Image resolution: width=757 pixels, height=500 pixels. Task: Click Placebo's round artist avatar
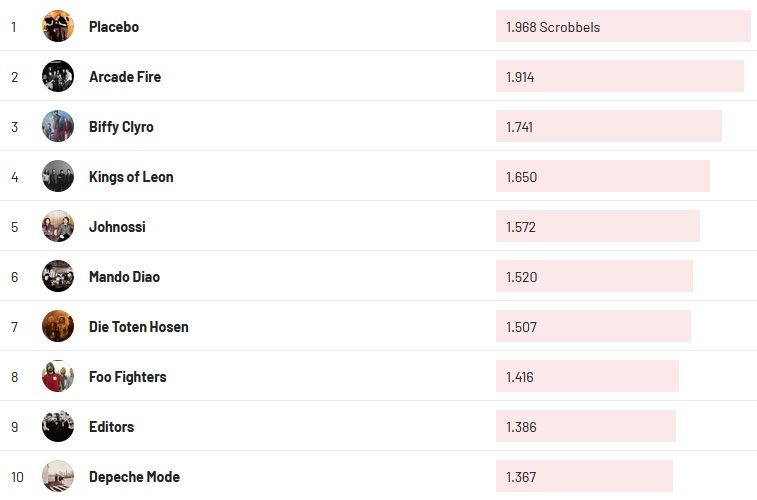pos(58,26)
